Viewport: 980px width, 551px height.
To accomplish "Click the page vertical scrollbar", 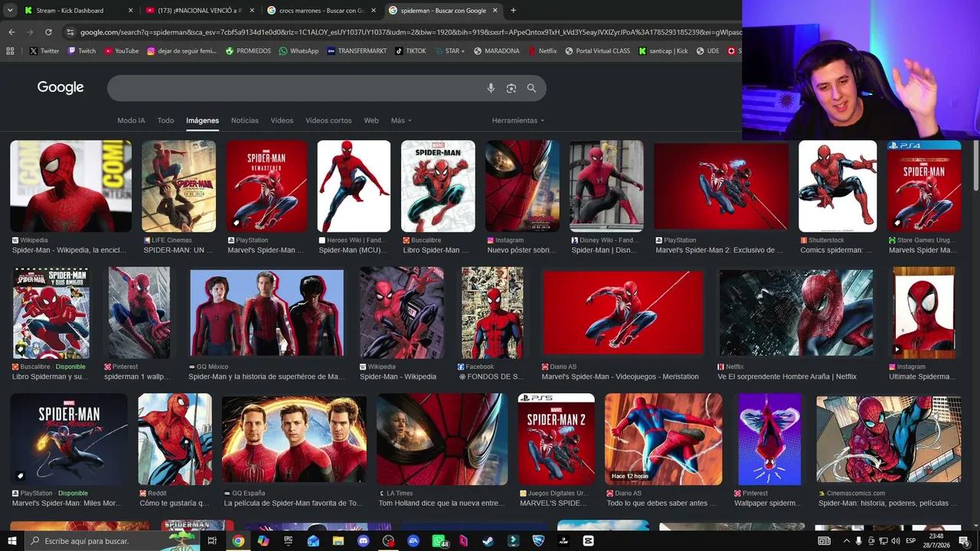I will pos(975,166).
